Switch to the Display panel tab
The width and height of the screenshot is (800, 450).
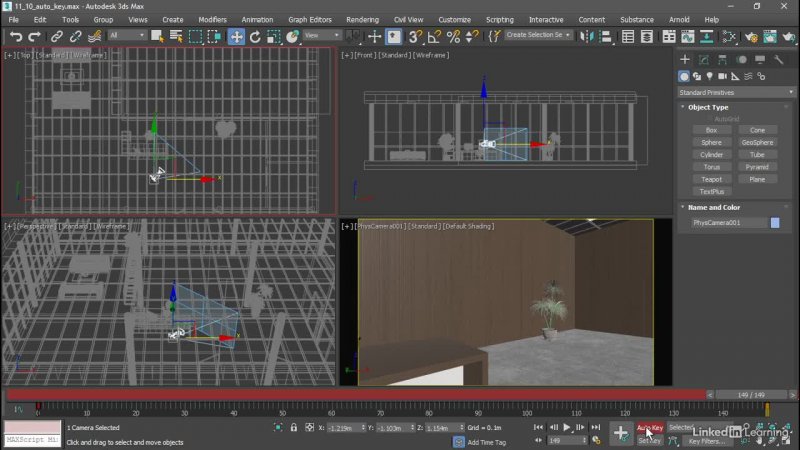click(x=760, y=60)
